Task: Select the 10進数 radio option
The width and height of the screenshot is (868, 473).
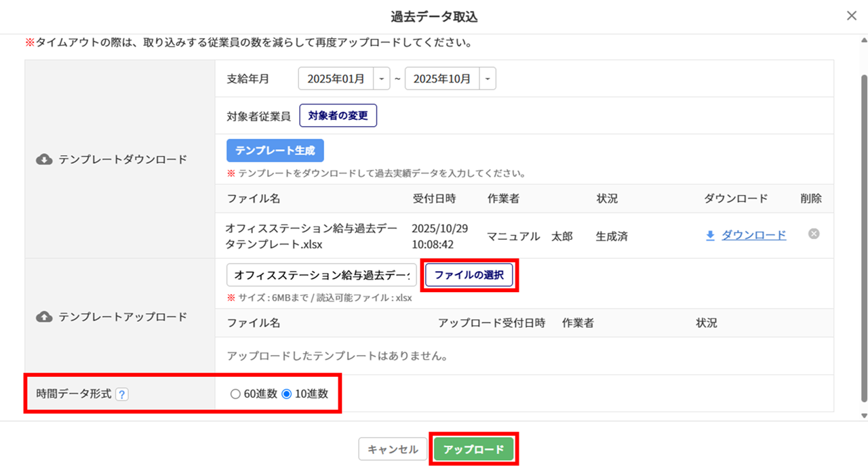Action: [x=286, y=394]
